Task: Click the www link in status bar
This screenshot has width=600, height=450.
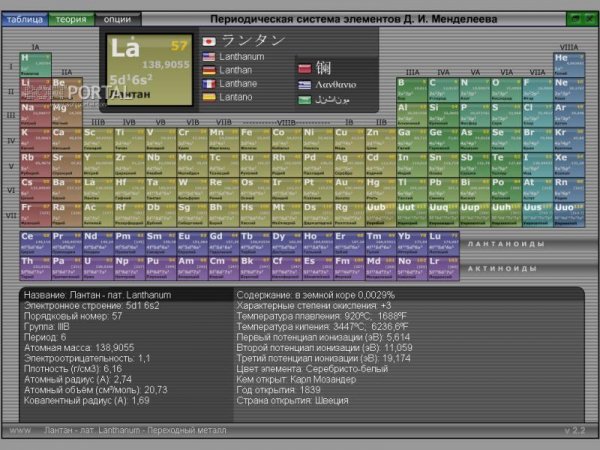Action: pyautogui.click(x=20, y=430)
